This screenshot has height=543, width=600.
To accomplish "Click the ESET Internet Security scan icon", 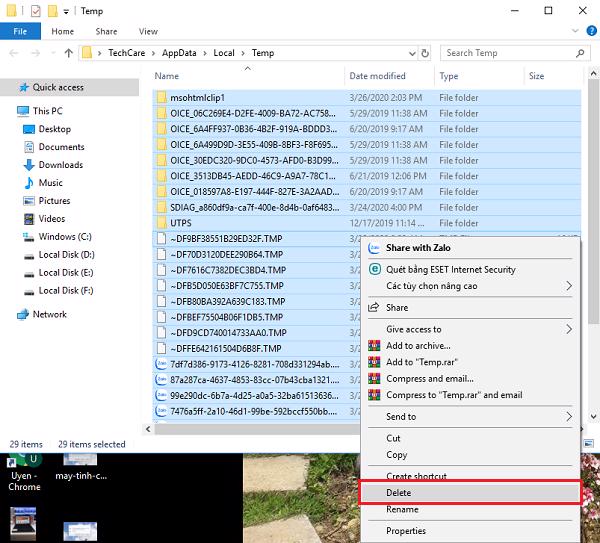I will click(375, 269).
